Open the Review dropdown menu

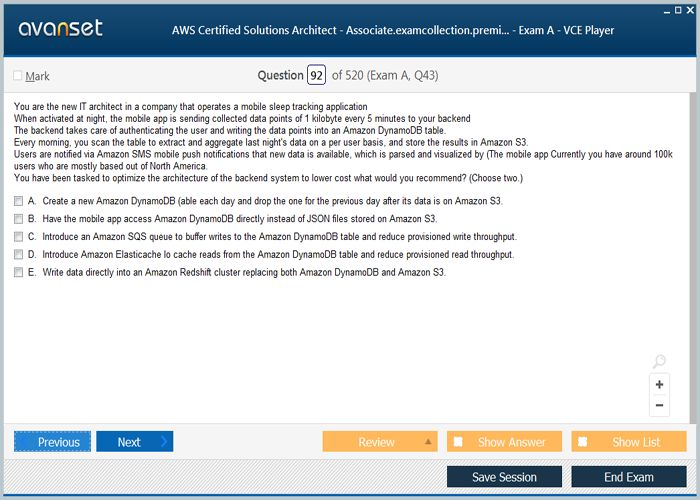click(x=380, y=442)
